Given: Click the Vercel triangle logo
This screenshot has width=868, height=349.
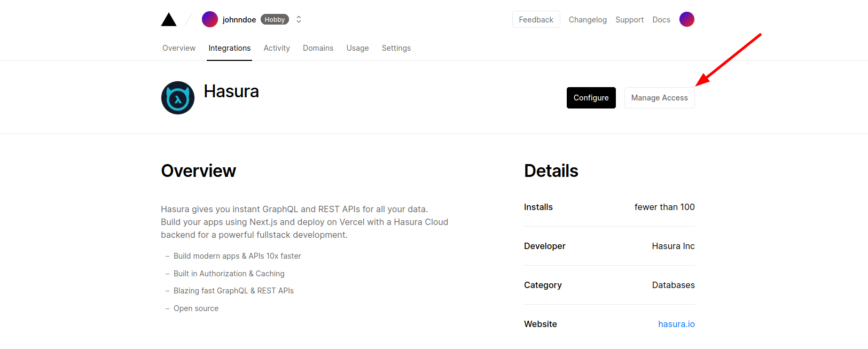Looking at the screenshot, I should tap(169, 20).
